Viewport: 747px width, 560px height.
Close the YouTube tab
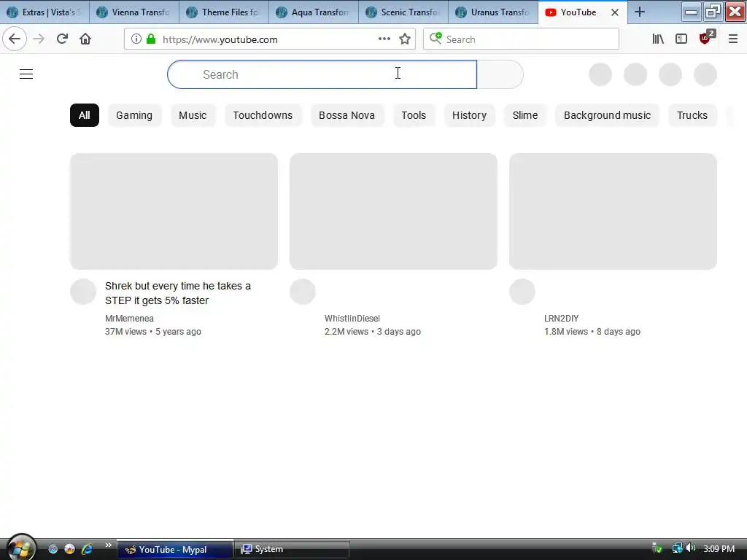click(615, 12)
